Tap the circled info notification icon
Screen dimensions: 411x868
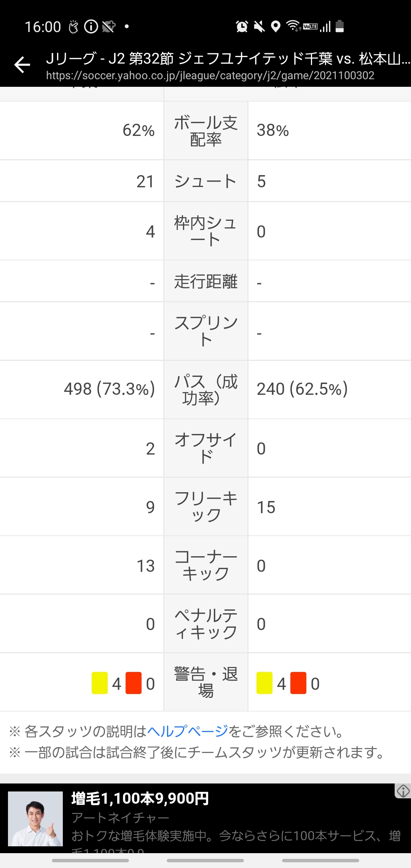pyautogui.click(x=91, y=27)
